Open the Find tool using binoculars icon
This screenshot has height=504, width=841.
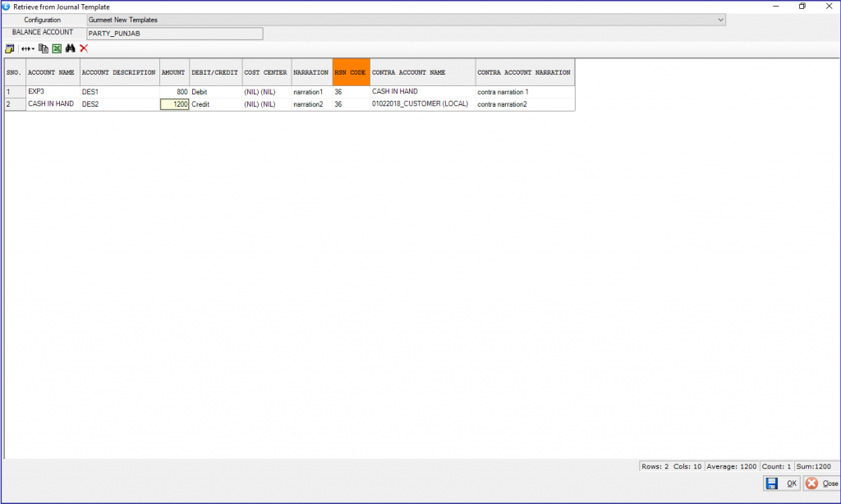click(70, 48)
